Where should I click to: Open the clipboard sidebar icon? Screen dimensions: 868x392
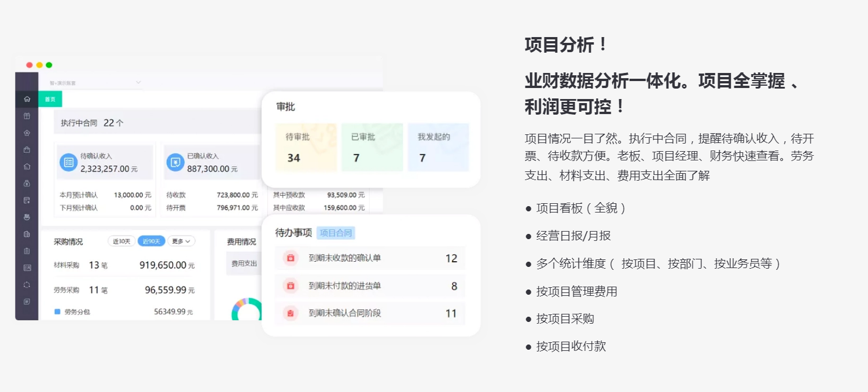tap(27, 251)
